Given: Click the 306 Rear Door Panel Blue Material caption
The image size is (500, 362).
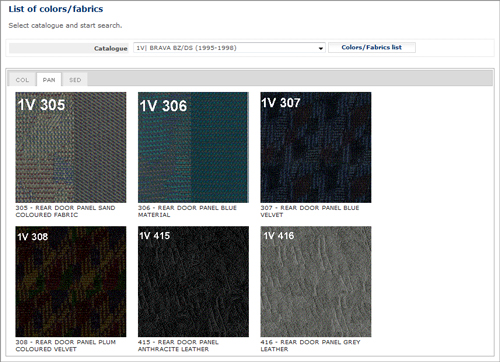Looking at the screenshot, I should [x=187, y=211].
